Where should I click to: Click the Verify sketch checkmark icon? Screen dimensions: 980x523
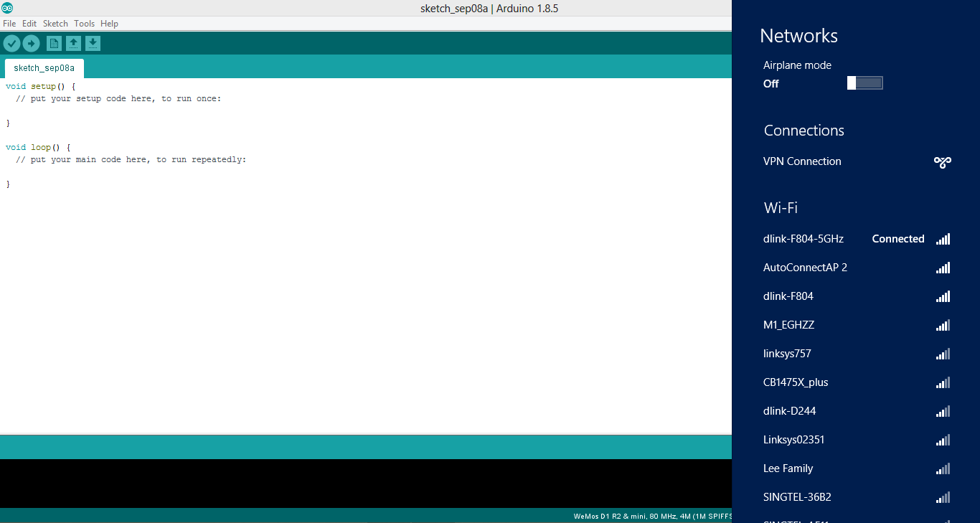tap(11, 43)
